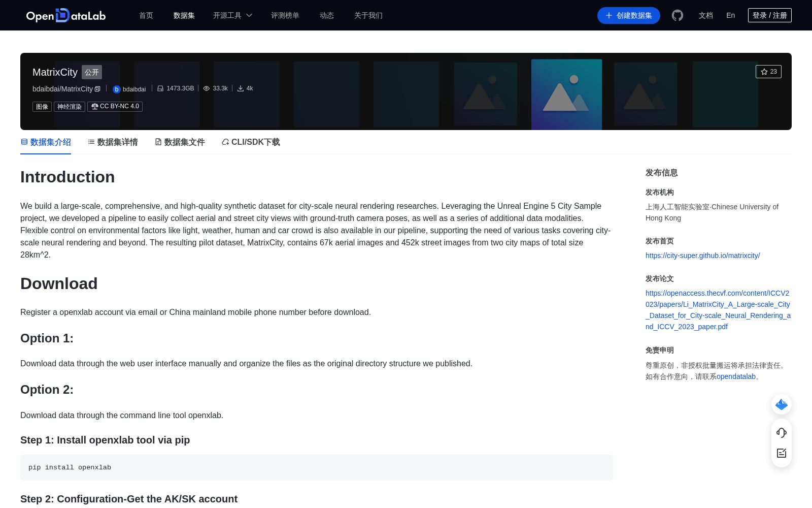Image resolution: width=812 pixels, height=508 pixels.
Task: Click the Step 2: Configuration-Get the AK/SK heading
Action: pyautogui.click(x=129, y=499)
